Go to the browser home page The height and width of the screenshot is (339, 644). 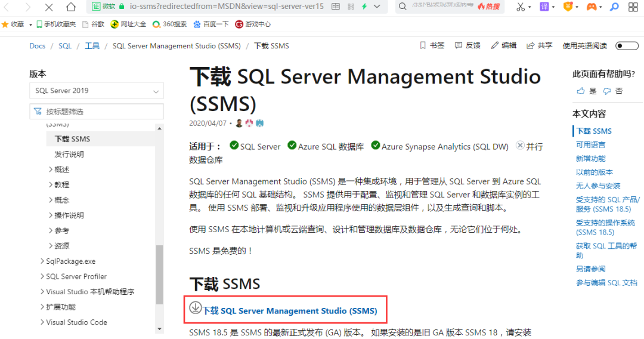70,7
